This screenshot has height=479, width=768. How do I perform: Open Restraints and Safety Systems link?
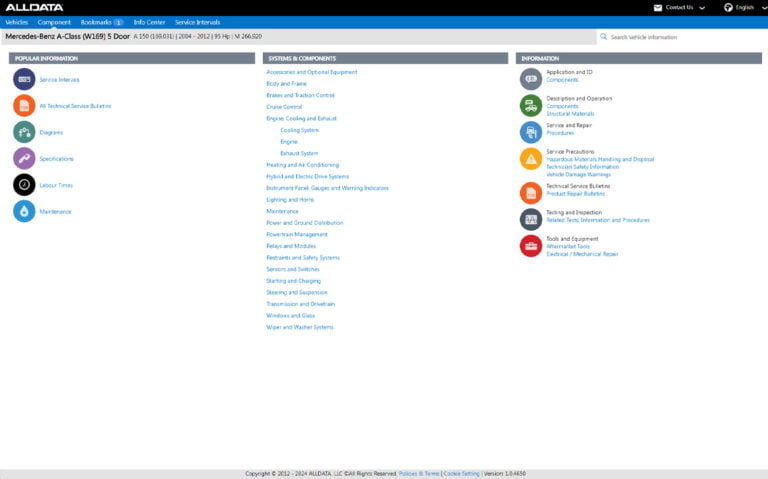[x=303, y=258]
